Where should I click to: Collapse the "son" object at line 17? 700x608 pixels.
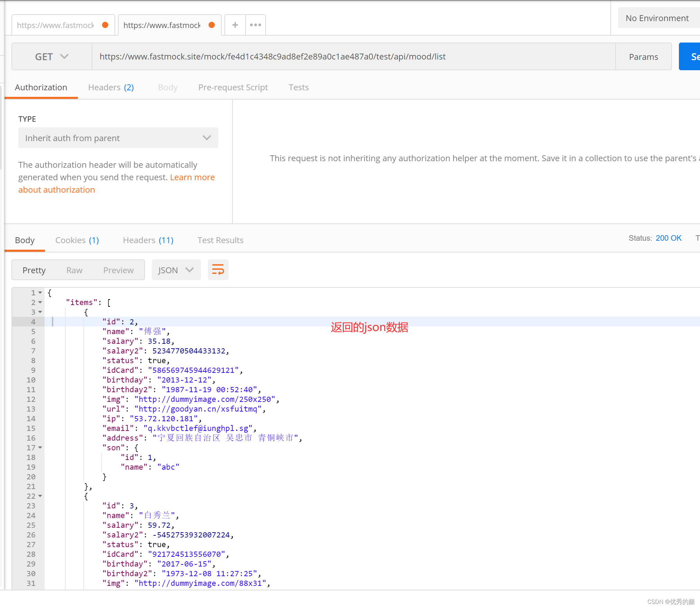click(x=40, y=448)
